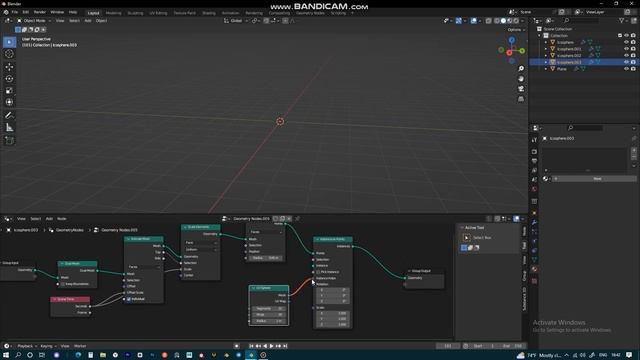Switch to the Modeling workspace tab
The width and height of the screenshot is (640, 360).
(113, 13)
